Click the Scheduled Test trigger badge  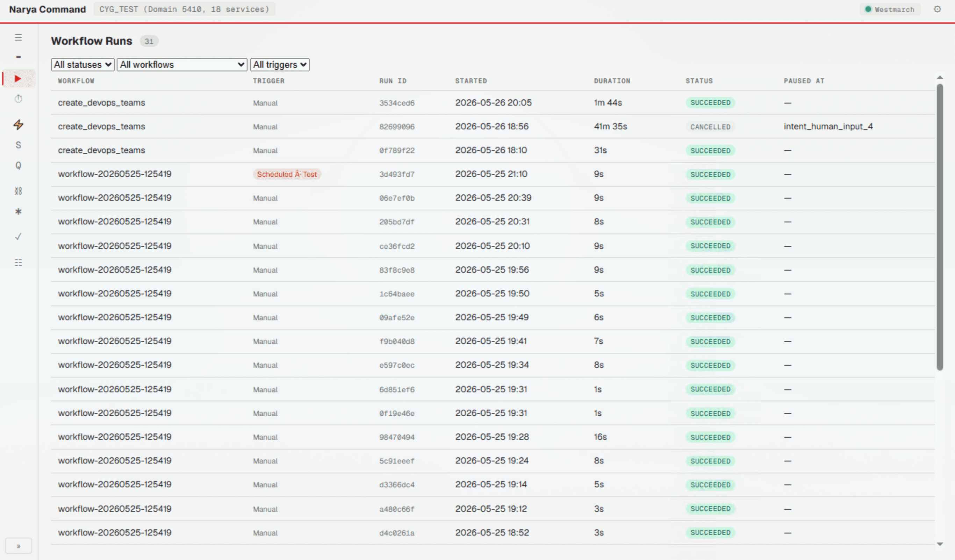tap(287, 174)
